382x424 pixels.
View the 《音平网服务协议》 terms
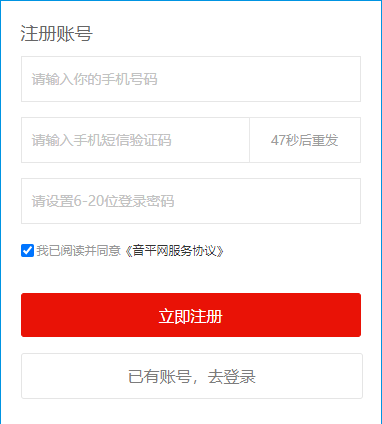point(174,251)
